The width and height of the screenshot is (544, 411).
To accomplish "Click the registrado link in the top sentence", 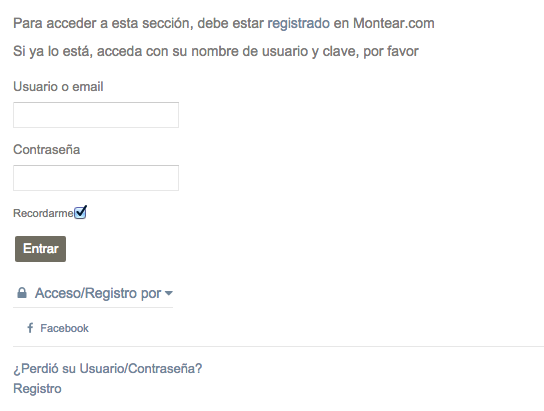I will pos(298,23).
